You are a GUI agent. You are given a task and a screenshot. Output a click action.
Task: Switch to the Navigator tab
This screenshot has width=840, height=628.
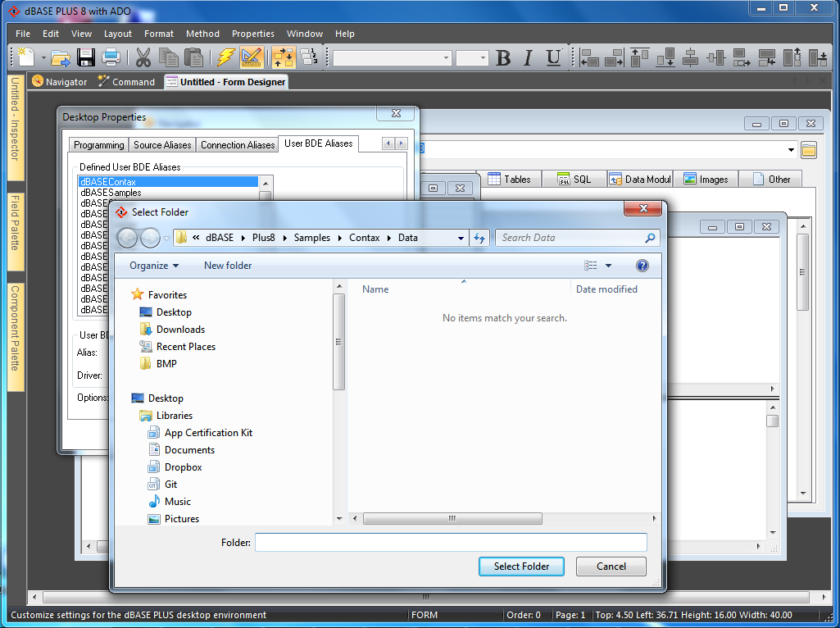coord(60,82)
